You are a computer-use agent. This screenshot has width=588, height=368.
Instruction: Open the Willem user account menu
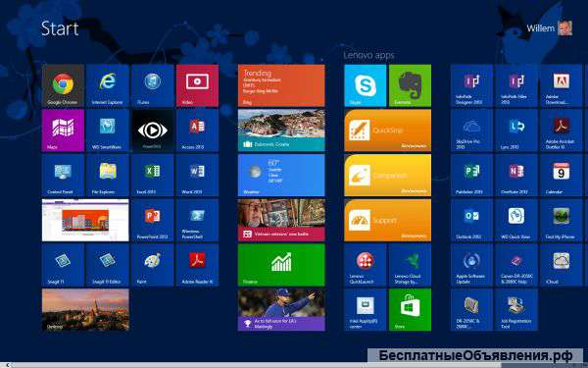click(550, 28)
